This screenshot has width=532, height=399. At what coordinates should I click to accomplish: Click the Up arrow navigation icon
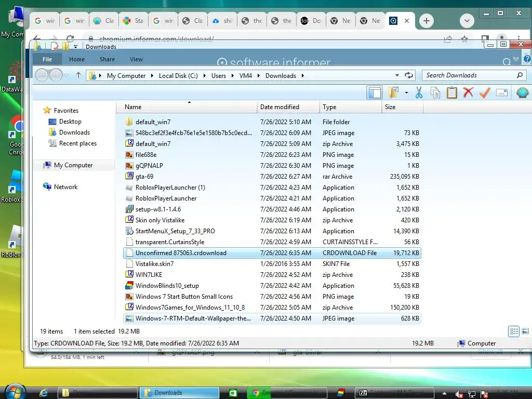(78, 75)
